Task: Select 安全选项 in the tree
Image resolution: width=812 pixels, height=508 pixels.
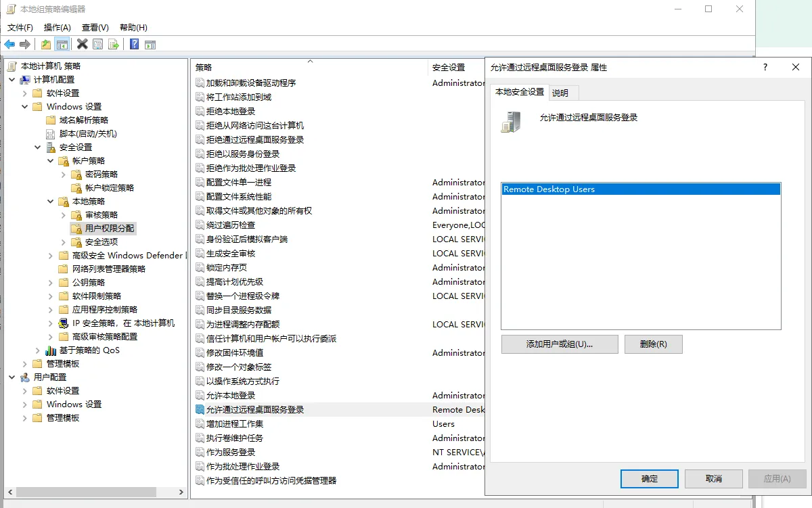Action: (101, 242)
